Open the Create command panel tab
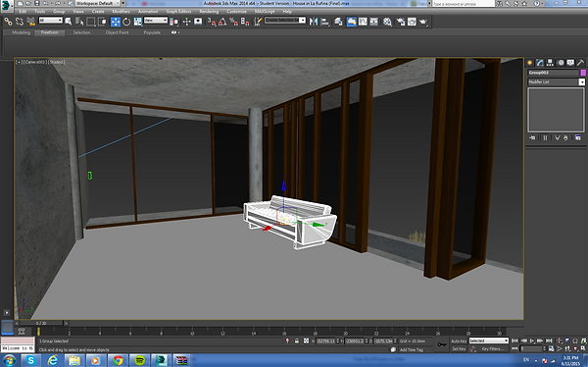This screenshot has height=367, width=588. (x=530, y=63)
